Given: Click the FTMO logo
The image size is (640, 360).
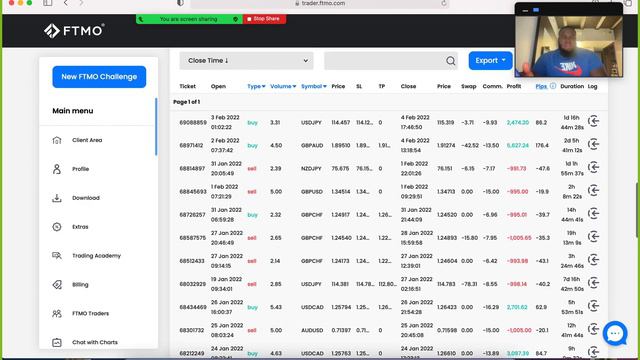Looking at the screenshot, I should click(74, 31).
